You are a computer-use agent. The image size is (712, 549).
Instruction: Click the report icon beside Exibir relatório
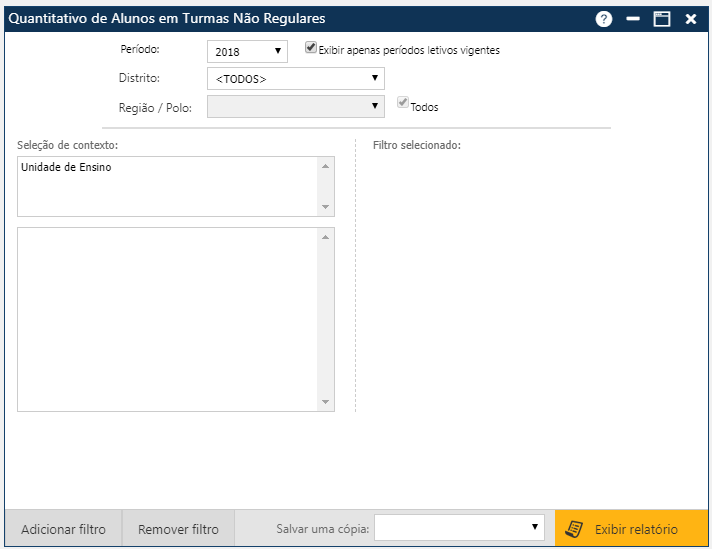pyautogui.click(x=574, y=529)
